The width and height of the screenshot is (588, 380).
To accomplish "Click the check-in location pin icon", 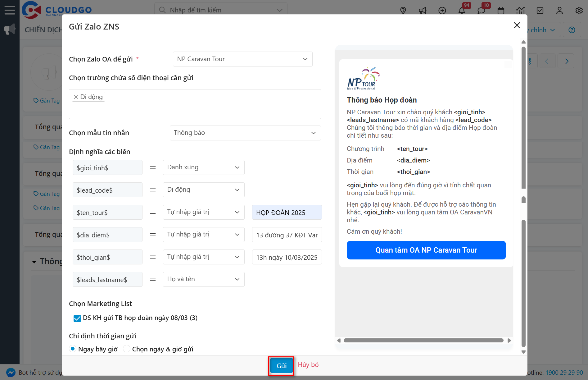I will click(x=403, y=10).
